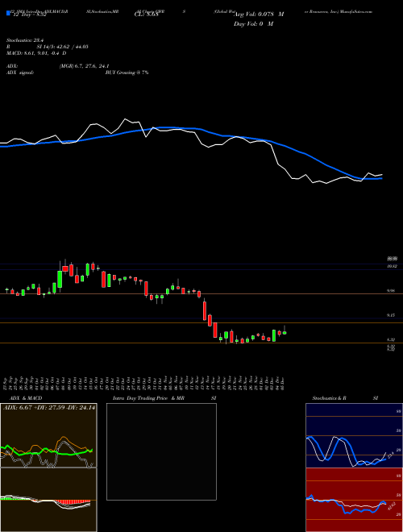
Task: Click the Intra Day Trading Price & MR heading
Action: pyautogui.click(x=148, y=398)
